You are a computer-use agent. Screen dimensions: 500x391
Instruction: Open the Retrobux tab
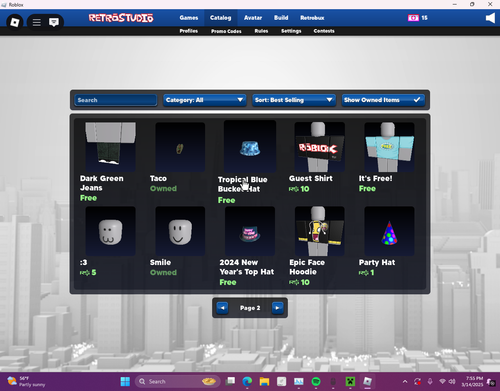point(312,18)
